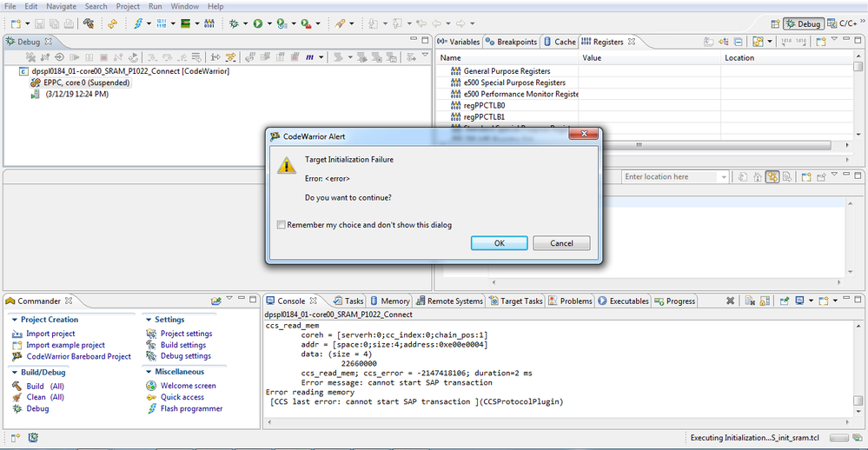Click the Debug bug toolbar icon
This screenshot has height=450, width=868.
click(x=234, y=23)
